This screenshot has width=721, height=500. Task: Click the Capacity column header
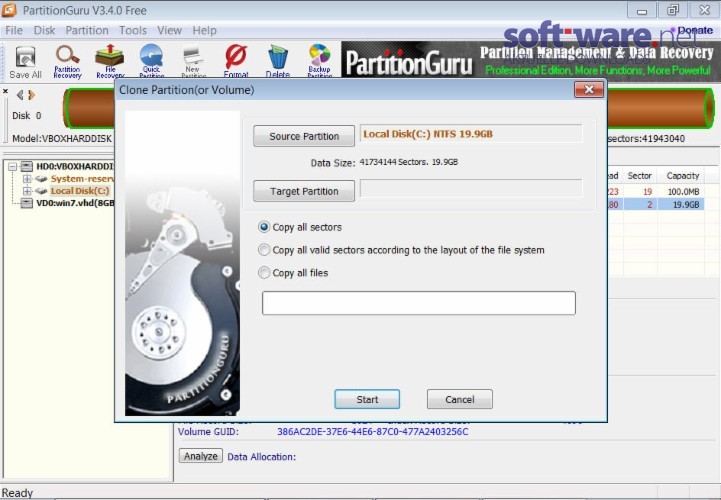coord(683,176)
